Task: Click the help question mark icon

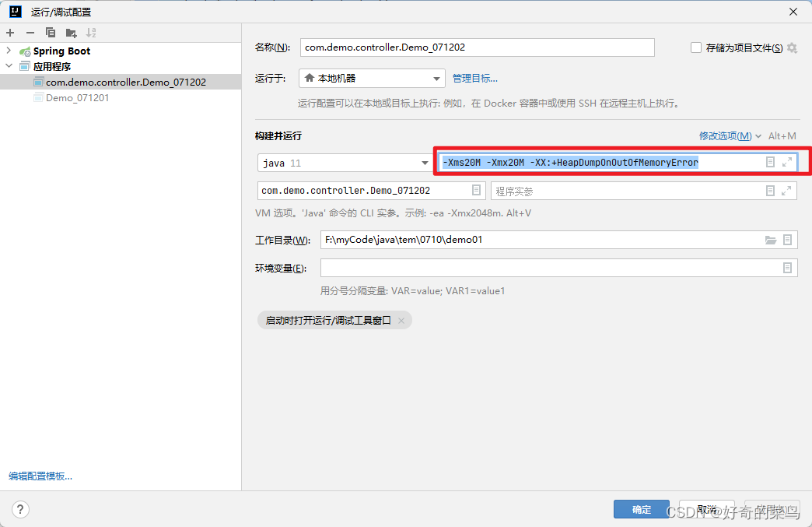Action: pos(20,510)
